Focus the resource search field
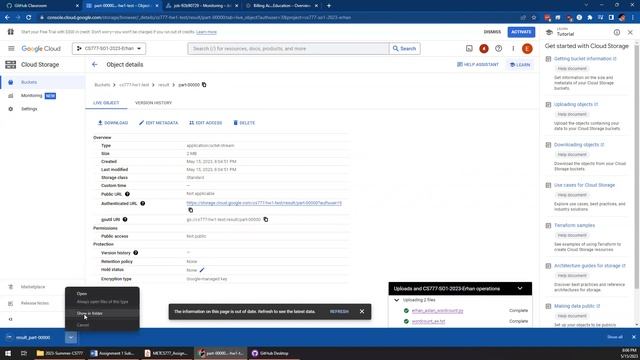The image size is (640, 360). tap(288, 49)
